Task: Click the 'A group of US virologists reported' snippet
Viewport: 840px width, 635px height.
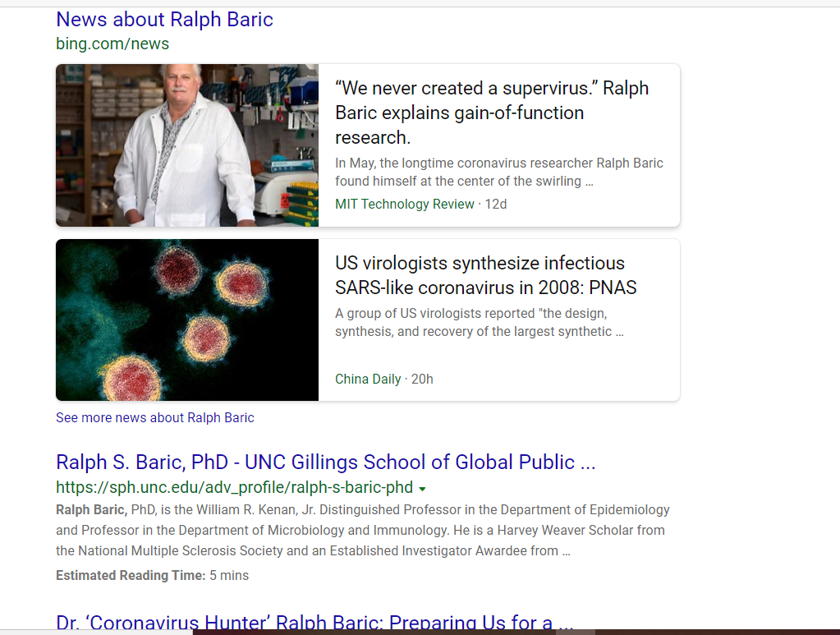Action: point(480,322)
